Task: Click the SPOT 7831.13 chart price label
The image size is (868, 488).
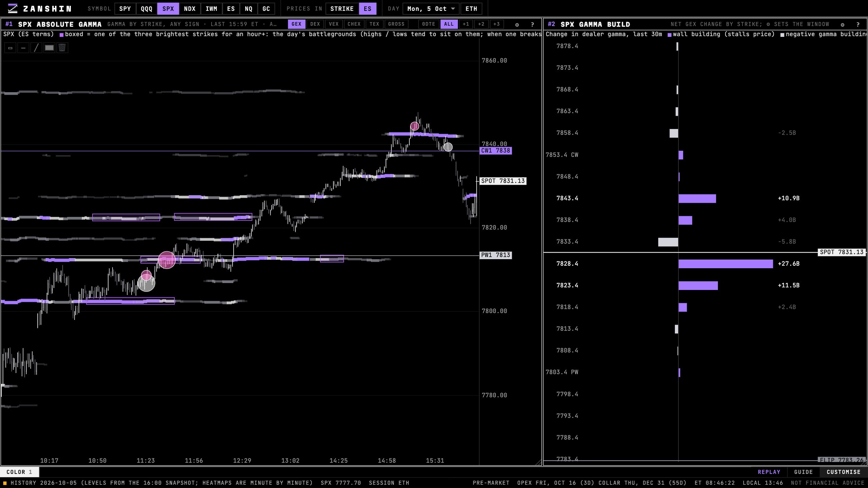Action: coord(503,181)
